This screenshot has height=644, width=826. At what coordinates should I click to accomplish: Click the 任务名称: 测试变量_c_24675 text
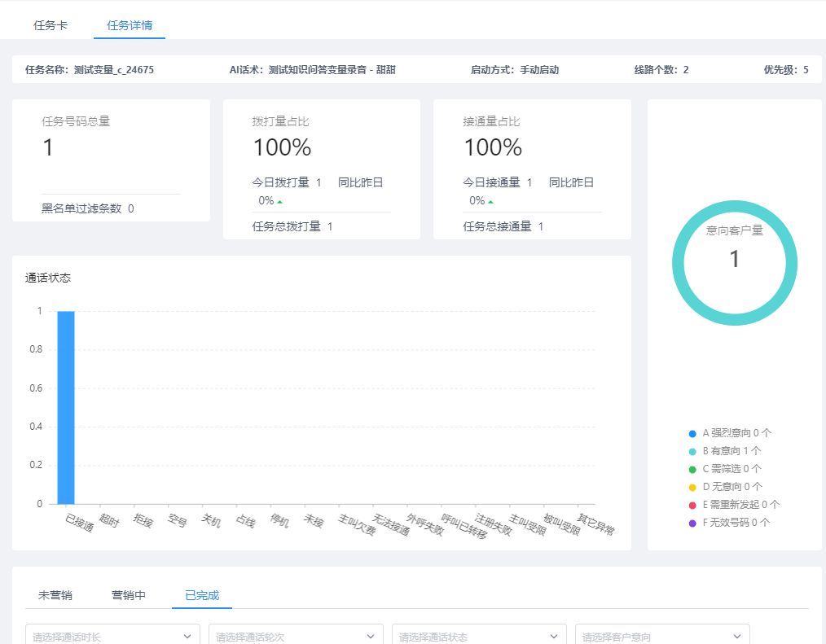click(x=90, y=69)
